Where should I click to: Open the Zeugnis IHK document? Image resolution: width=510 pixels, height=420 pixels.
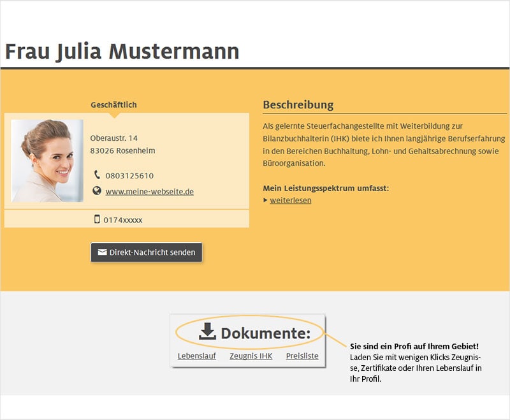point(251,356)
